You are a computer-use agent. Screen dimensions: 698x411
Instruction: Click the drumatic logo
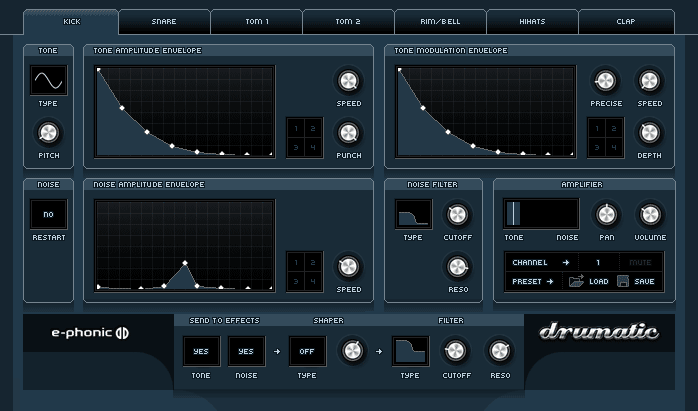(x=599, y=331)
